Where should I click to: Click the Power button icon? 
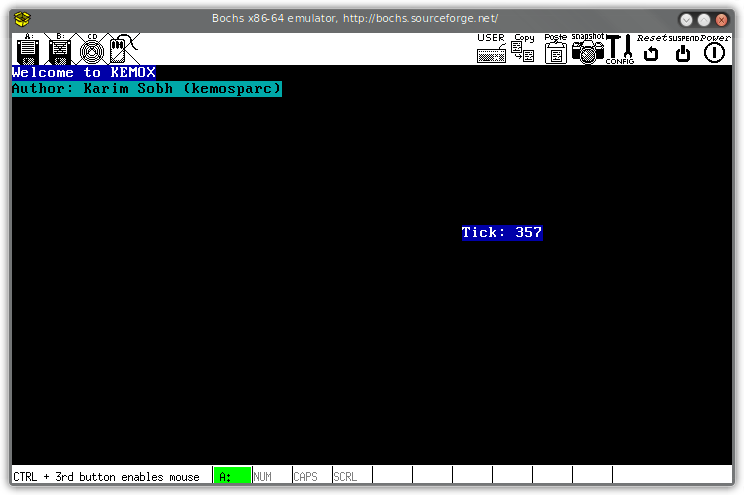point(715,48)
